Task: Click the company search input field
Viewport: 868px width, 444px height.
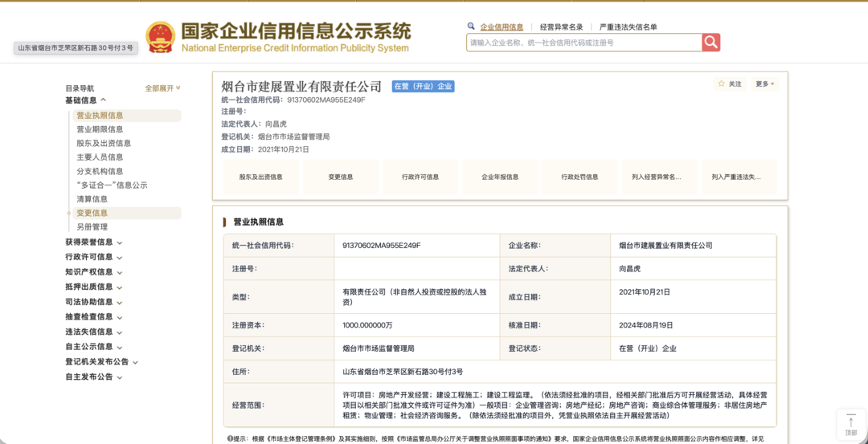Action: [x=584, y=43]
